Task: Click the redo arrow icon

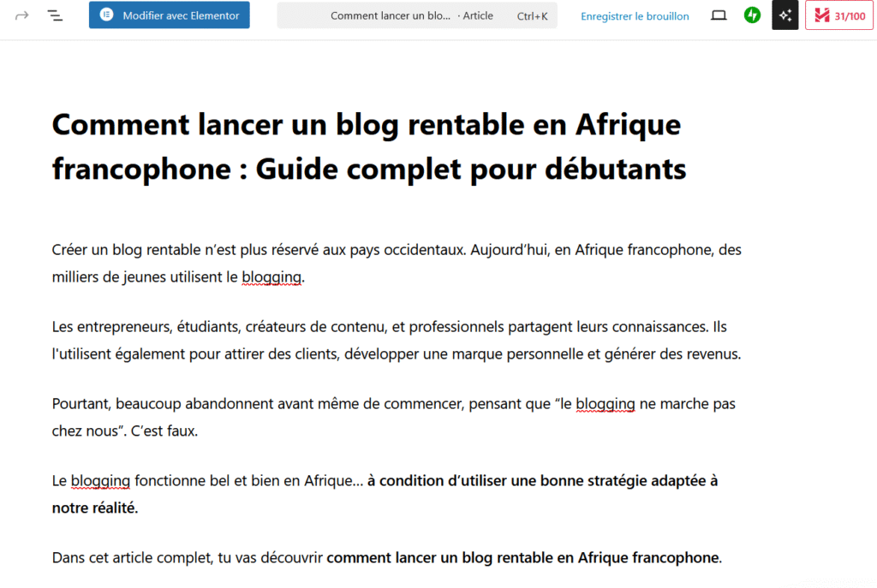Action: [x=22, y=15]
